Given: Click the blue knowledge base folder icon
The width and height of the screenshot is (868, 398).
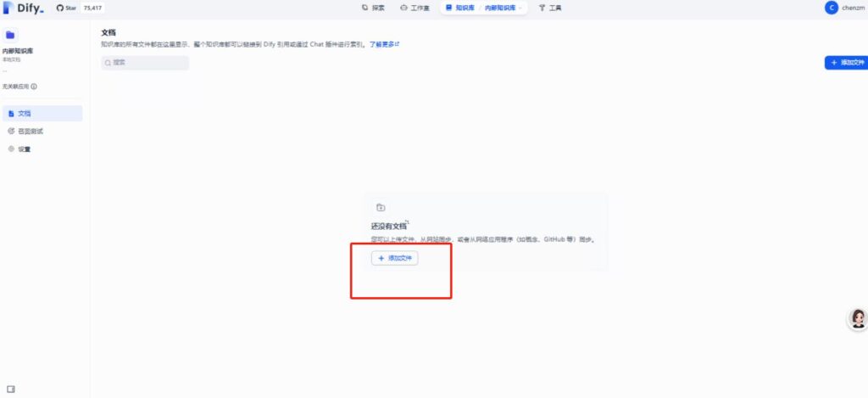Looking at the screenshot, I should (x=10, y=36).
